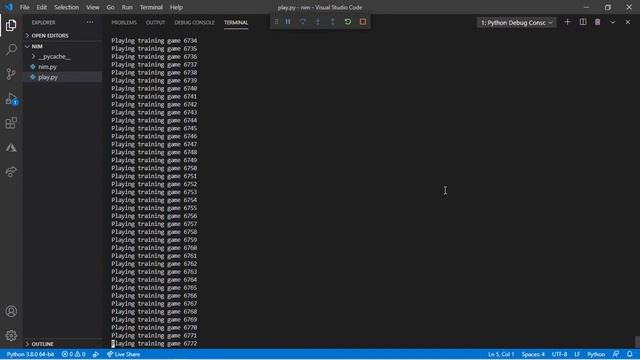Grab the debug toolbar drag handle
This screenshot has width=640, height=360.
[276, 22]
